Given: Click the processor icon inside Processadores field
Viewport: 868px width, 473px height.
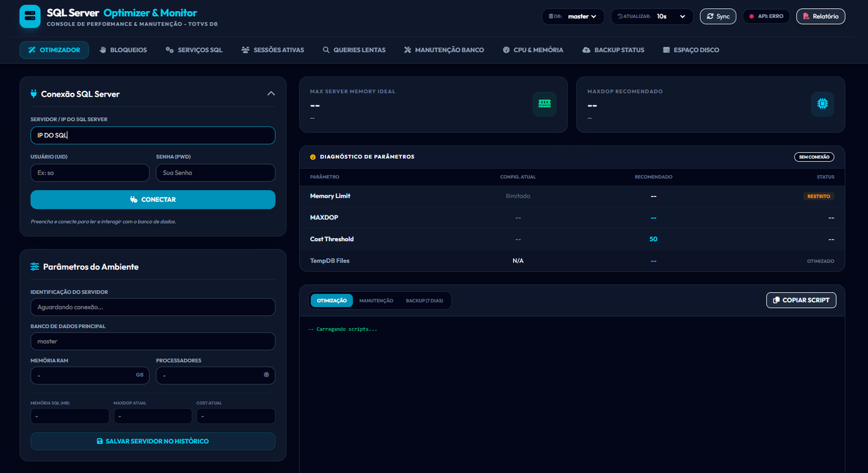Looking at the screenshot, I should [x=266, y=375].
